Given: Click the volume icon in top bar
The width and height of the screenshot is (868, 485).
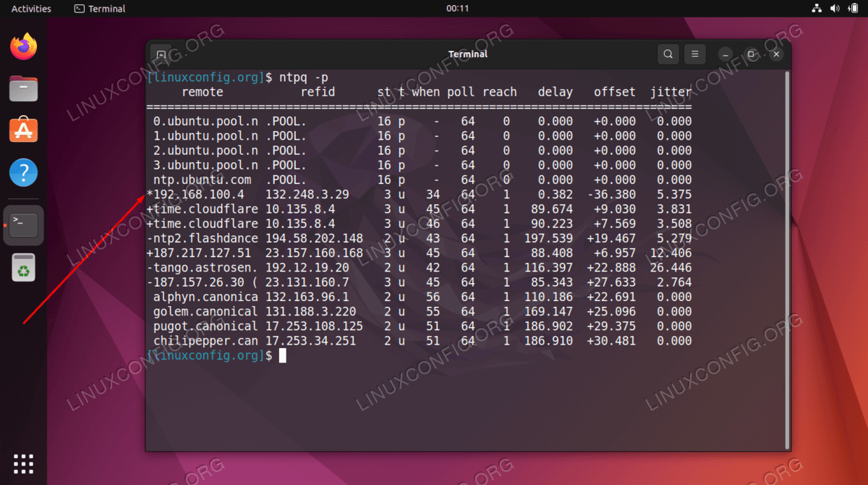Looking at the screenshot, I should pos(834,9).
